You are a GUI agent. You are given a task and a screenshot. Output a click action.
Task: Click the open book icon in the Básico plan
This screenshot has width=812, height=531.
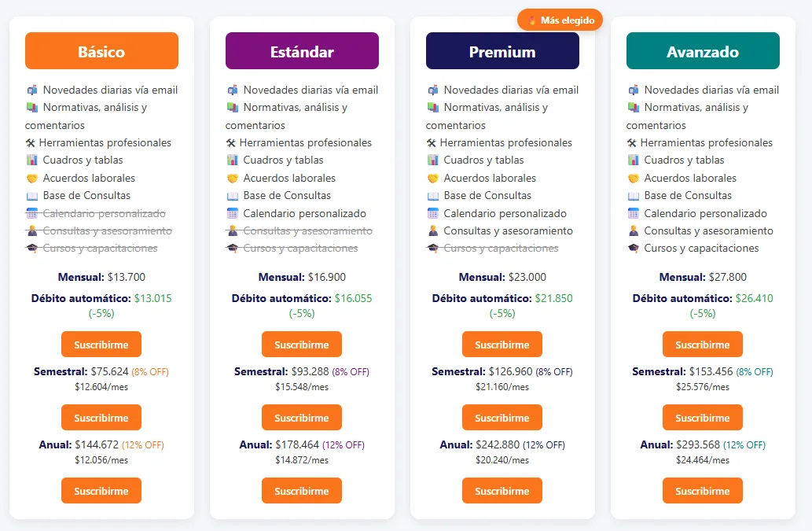pyautogui.click(x=32, y=196)
